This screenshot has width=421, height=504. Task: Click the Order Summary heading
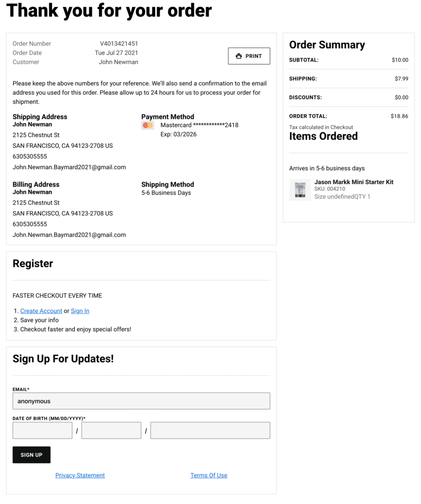click(327, 45)
